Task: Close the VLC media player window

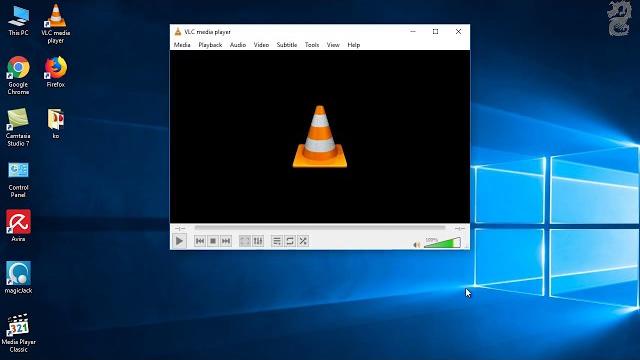Action: [458, 31]
